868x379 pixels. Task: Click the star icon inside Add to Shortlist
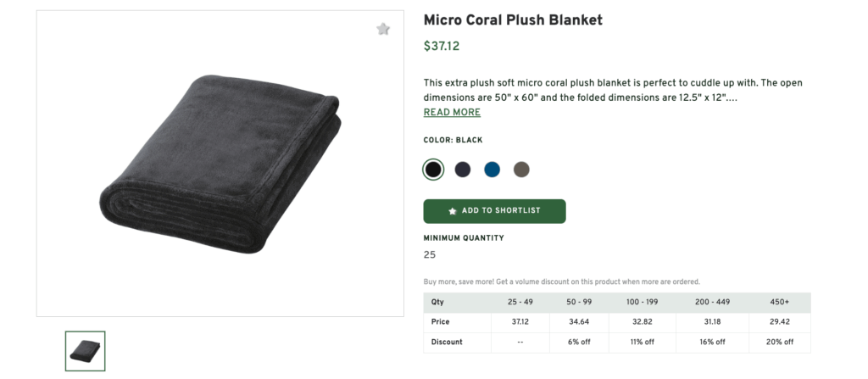click(453, 211)
